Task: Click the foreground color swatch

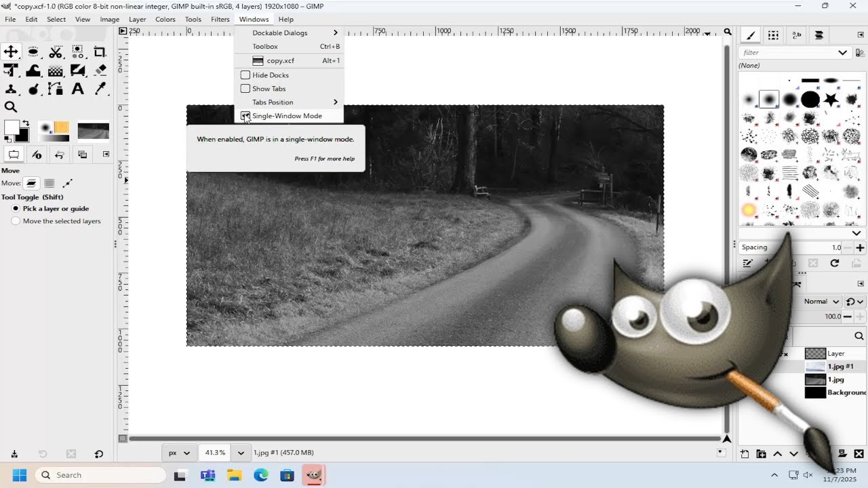Action: (x=12, y=127)
